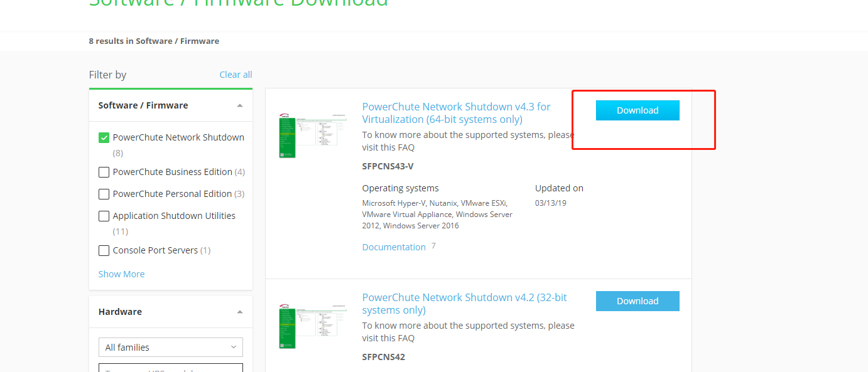
Task: Click the v4.2 product thumbnail image
Action: point(313,326)
